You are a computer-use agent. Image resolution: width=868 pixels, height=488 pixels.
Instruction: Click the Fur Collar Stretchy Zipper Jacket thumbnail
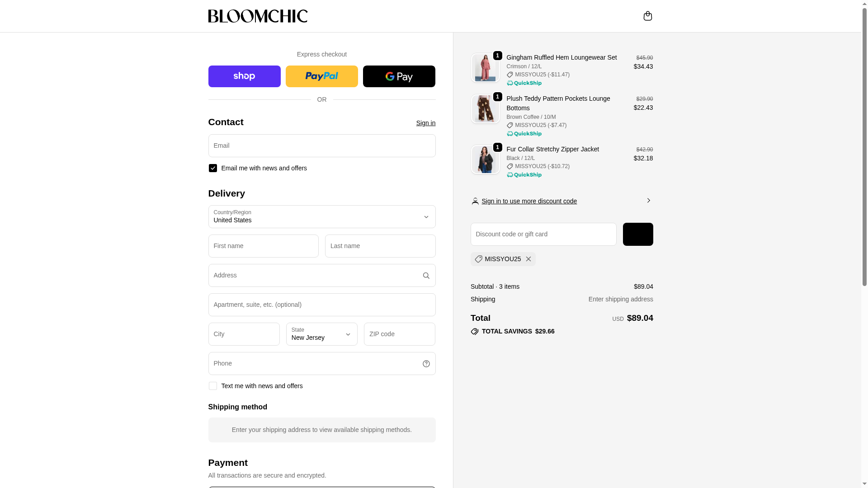[x=485, y=160]
